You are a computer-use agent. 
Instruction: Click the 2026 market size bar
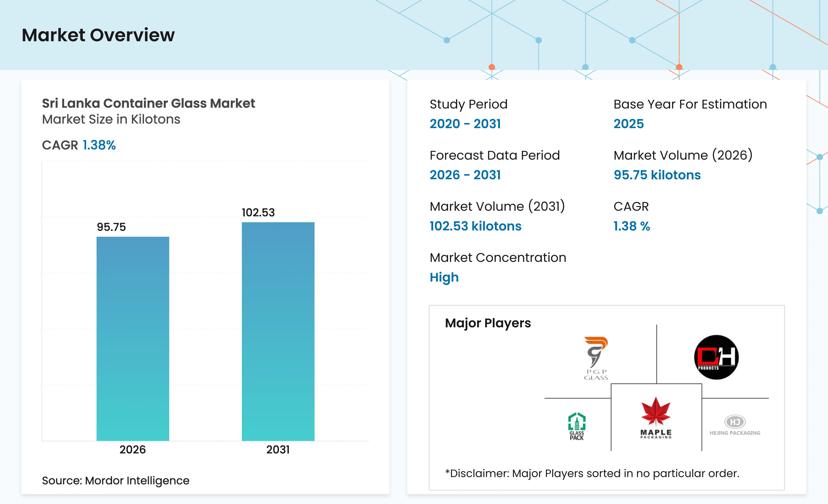tap(133, 339)
